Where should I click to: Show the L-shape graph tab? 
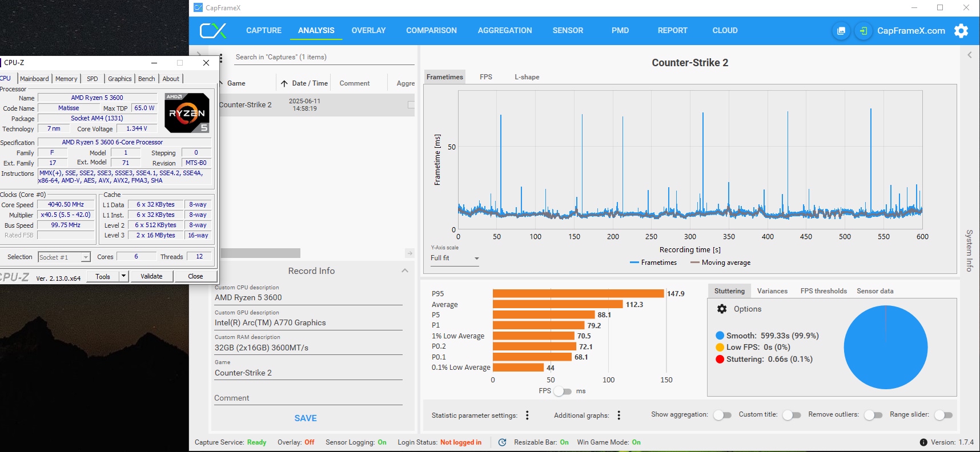pyautogui.click(x=527, y=77)
